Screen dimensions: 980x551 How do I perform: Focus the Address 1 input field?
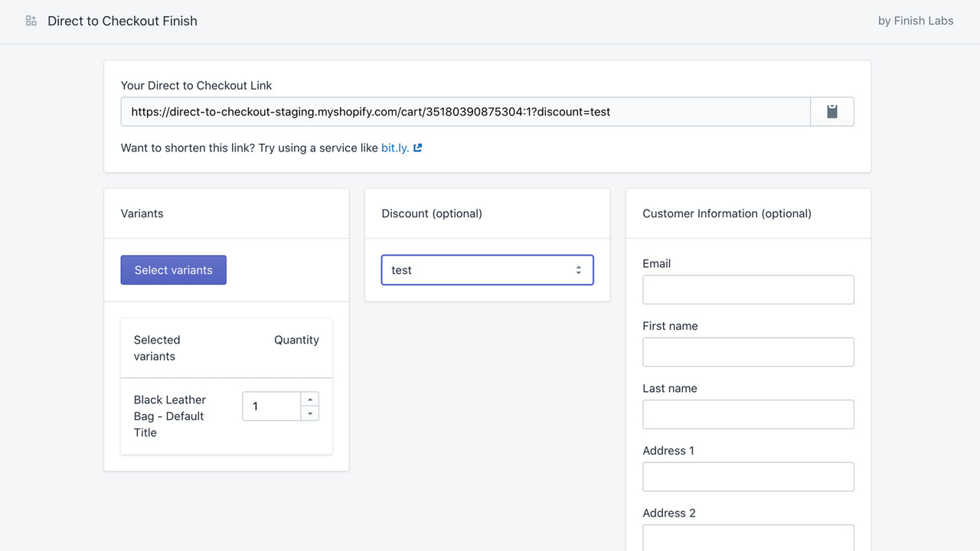[x=748, y=476]
